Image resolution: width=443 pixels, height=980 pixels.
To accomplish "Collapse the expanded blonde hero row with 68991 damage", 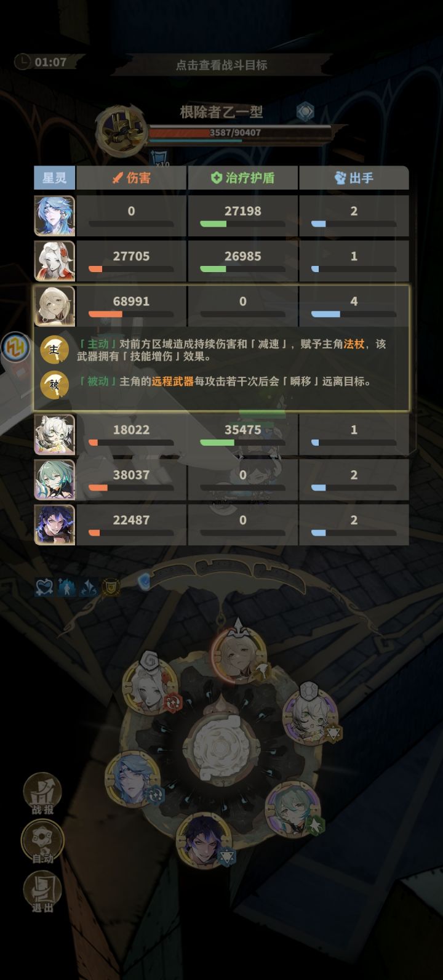I will (x=221, y=306).
